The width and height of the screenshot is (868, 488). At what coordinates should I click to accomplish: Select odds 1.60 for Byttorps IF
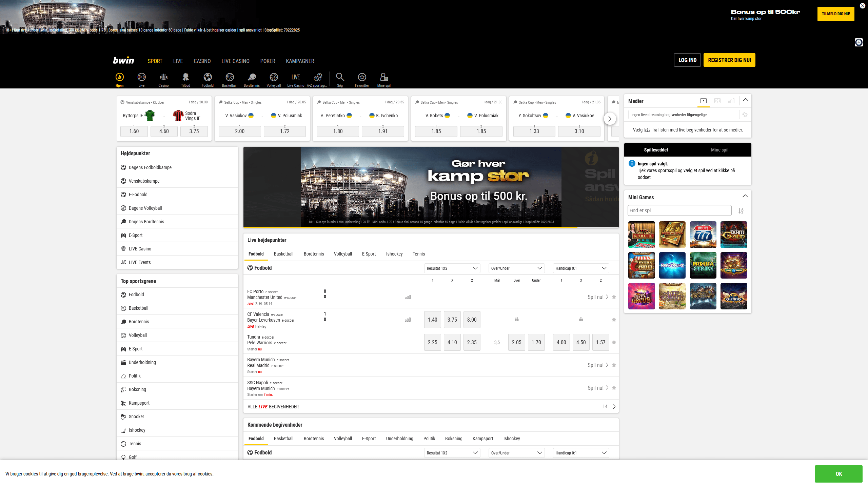pos(134,131)
